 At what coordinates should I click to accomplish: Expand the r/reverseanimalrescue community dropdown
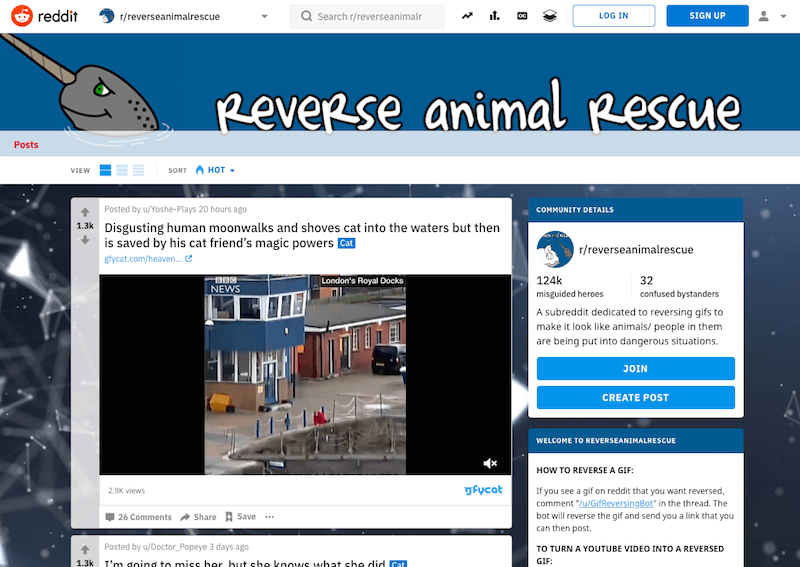(x=264, y=16)
